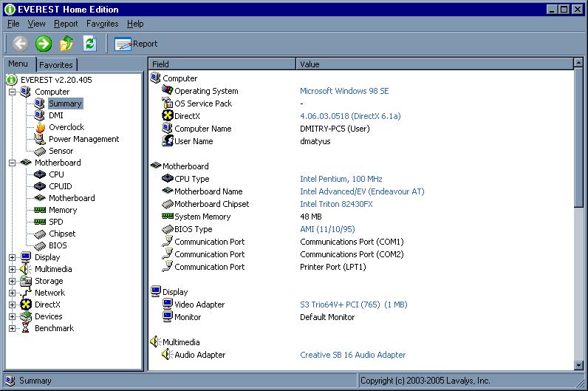
Task: Expand the DirectX tree node
Action: point(13,305)
